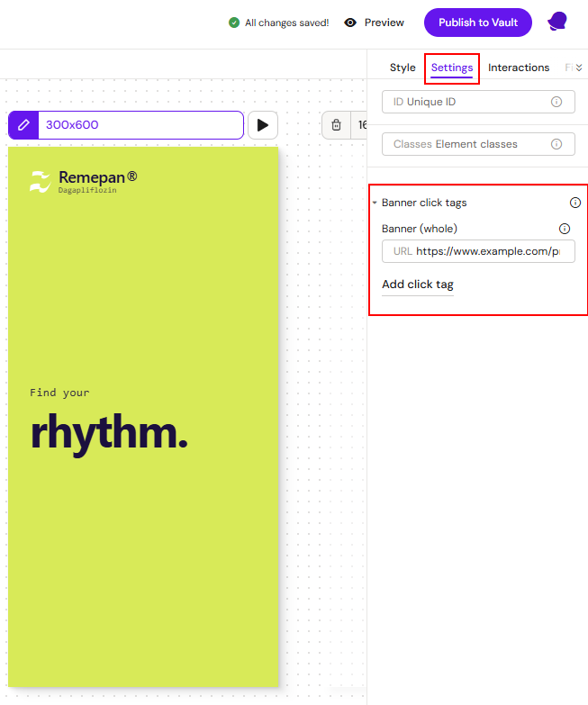Screen dimensions: 588x705
Task: Collapse the Banner click tags section
Action: click(x=375, y=203)
